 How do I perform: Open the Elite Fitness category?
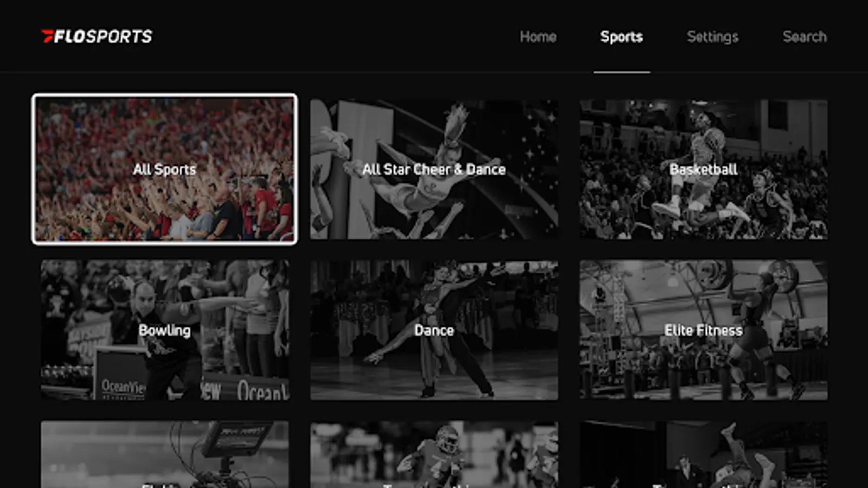click(x=704, y=330)
